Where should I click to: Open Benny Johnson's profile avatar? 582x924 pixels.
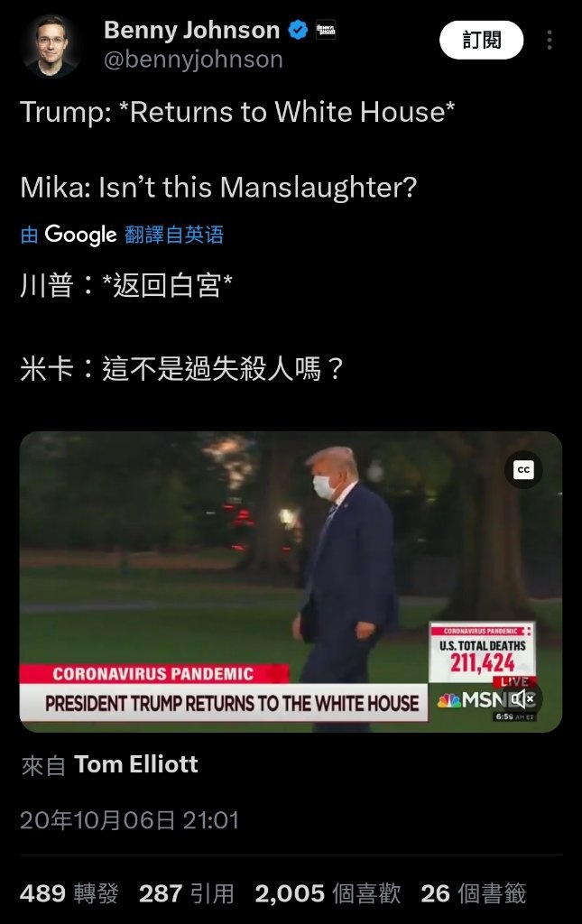pos(50,45)
